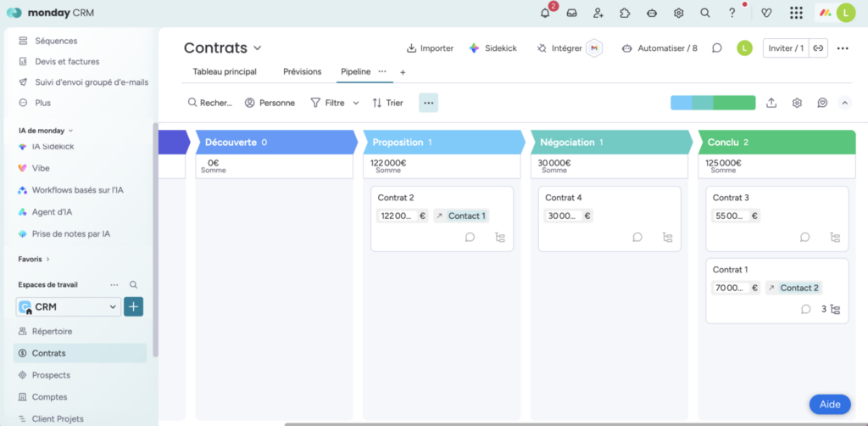Open subitems icon on Contrat 1 card
The height and width of the screenshot is (426, 868).
coord(835,309)
